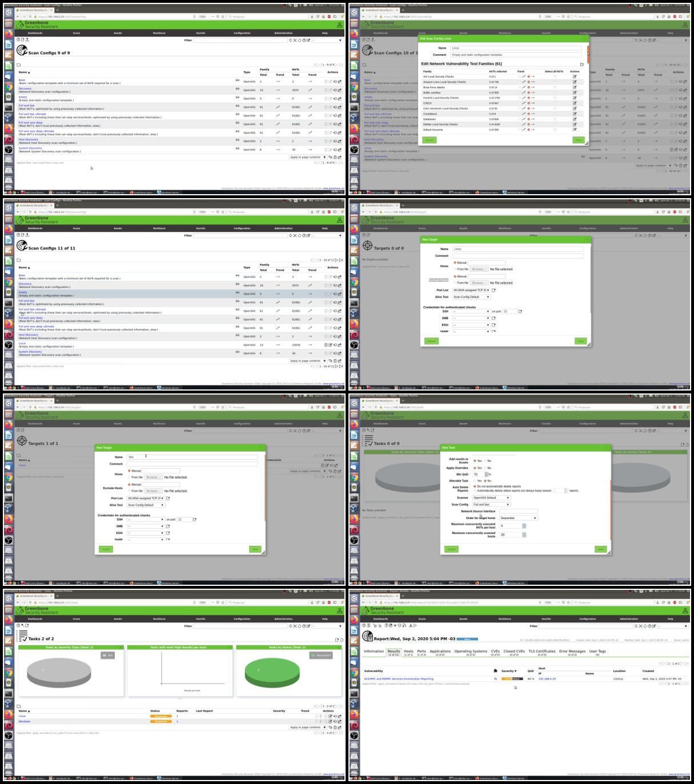This screenshot has height=784, width=694.
Task: Open the SMB credential dropdown in the Win New Target dialog
Action: point(146,526)
